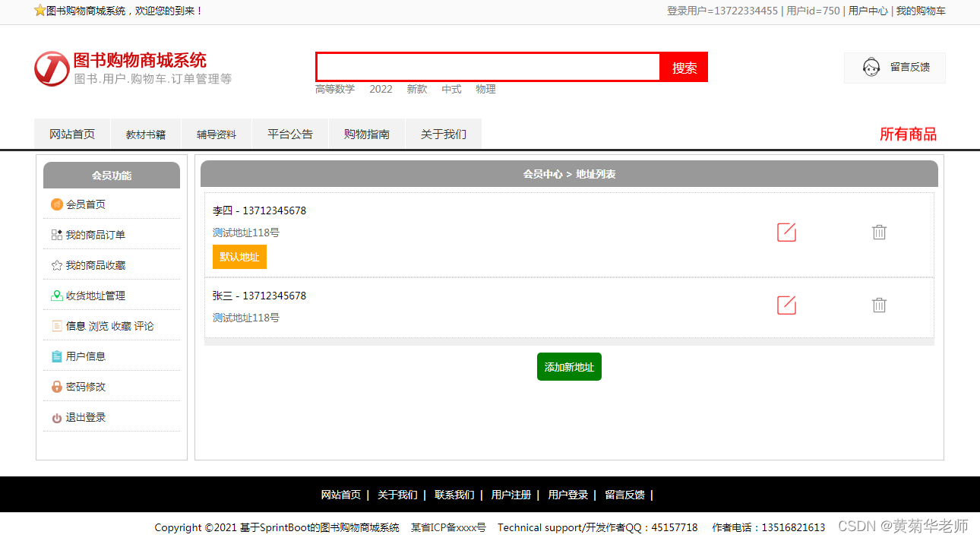Click footer 关于我们 link

point(397,495)
